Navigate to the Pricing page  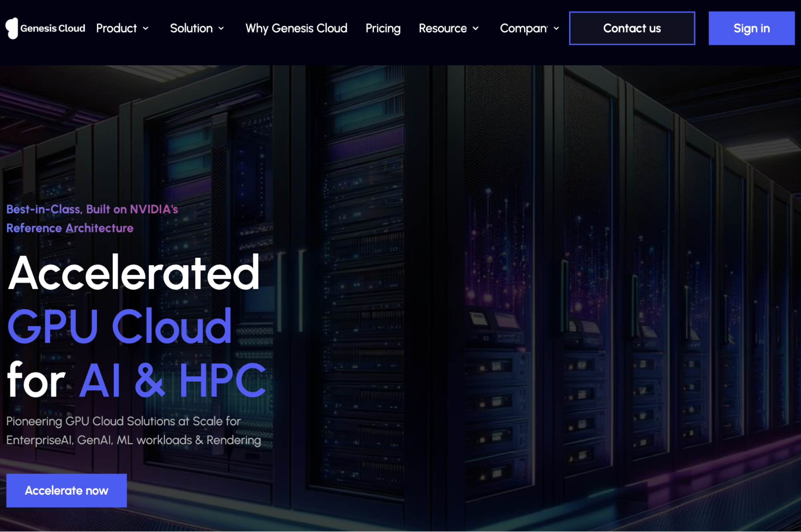tap(383, 28)
